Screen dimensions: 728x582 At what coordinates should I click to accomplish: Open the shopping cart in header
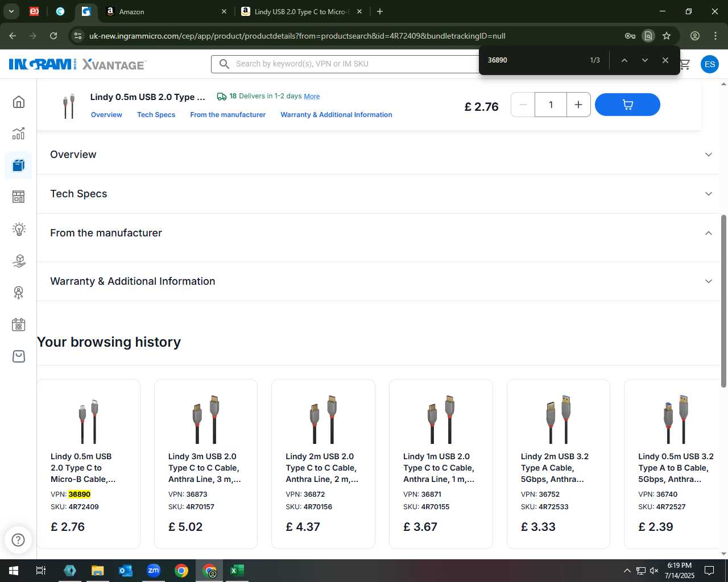click(685, 64)
